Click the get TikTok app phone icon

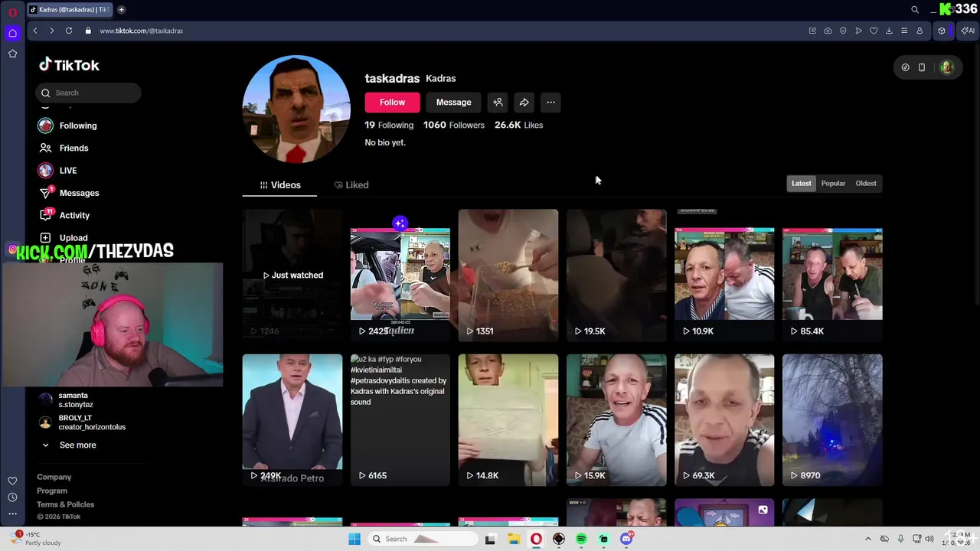point(922,67)
